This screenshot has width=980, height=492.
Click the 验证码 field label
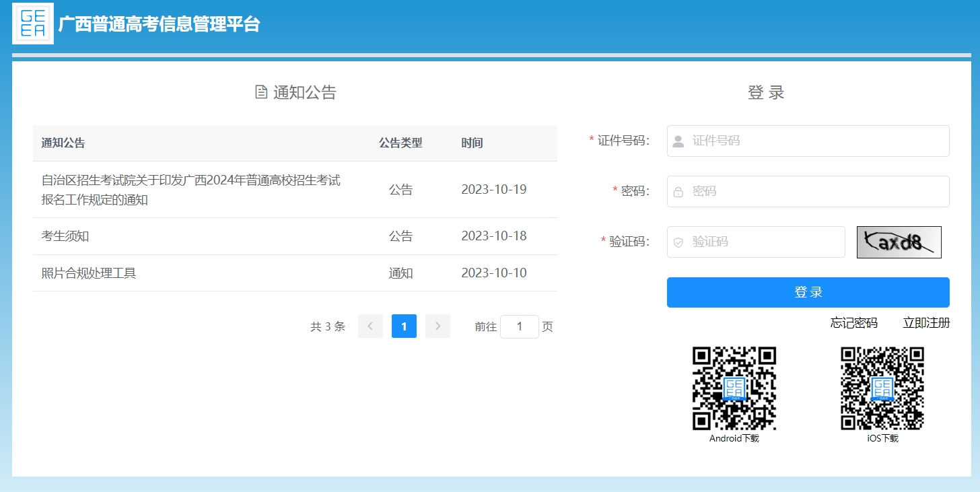pos(629,242)
